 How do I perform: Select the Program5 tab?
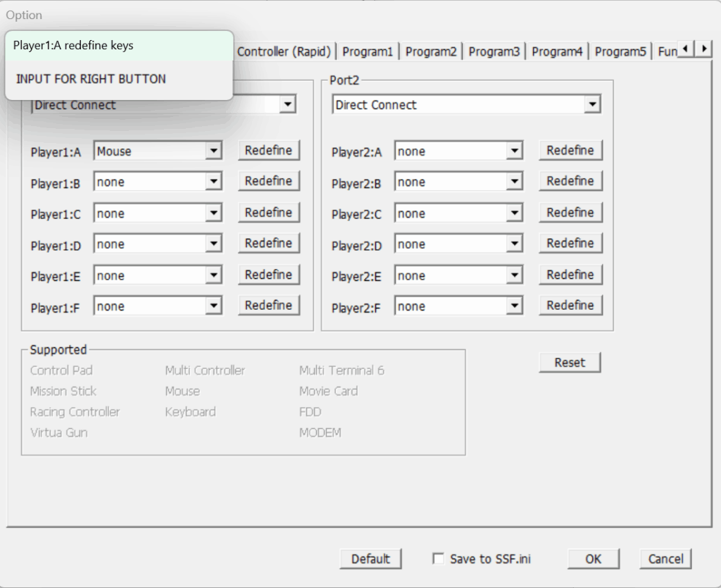click(620, 51)
